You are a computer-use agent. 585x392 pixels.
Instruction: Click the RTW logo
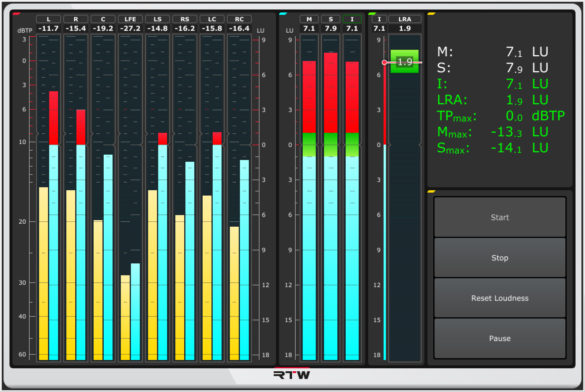[x=292, y=375]
